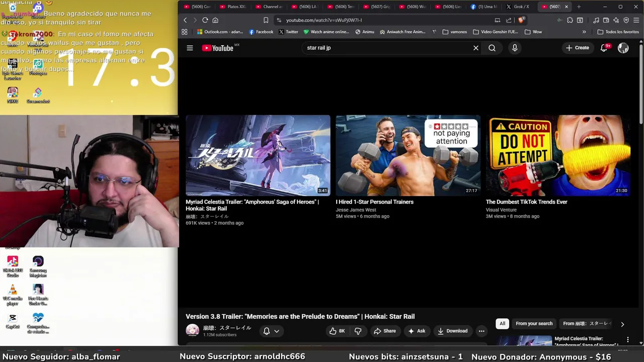Screen dimensions: 644x362
Task: Open The Dumbest TikTok Trends Ever thumbnail
Action: tap(558, 155)
